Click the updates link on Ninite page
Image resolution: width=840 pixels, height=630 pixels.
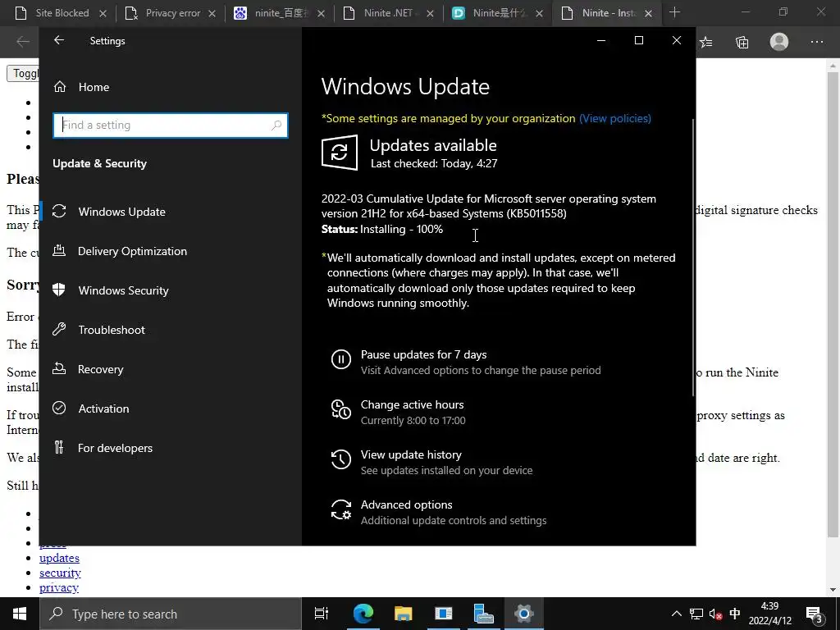pos(59,558)
